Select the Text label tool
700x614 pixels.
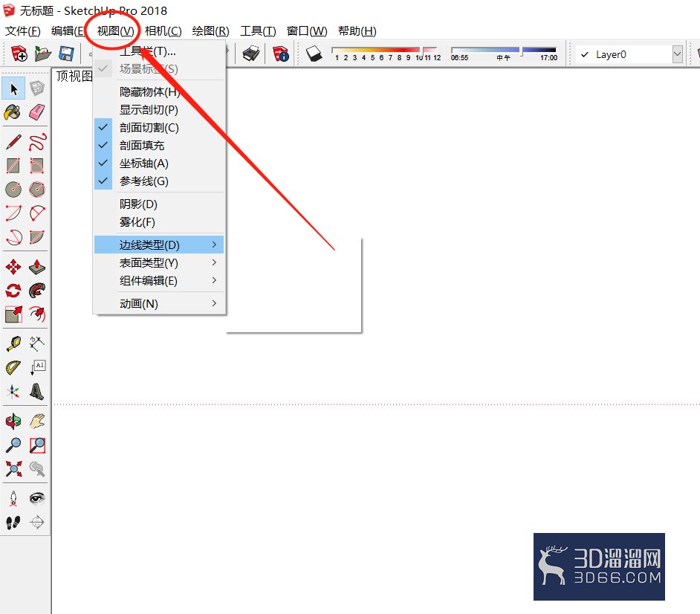pos(37,367)
